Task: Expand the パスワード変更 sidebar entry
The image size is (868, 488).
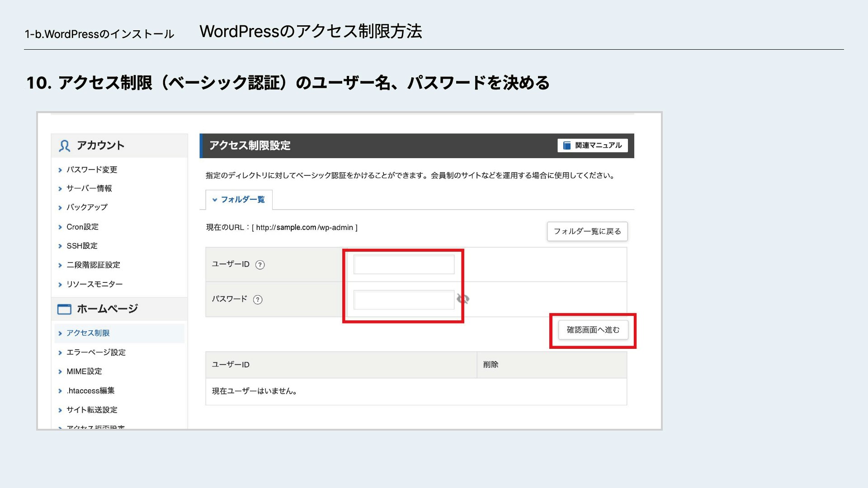Action: pyautogui.click(x=92, y=169)
